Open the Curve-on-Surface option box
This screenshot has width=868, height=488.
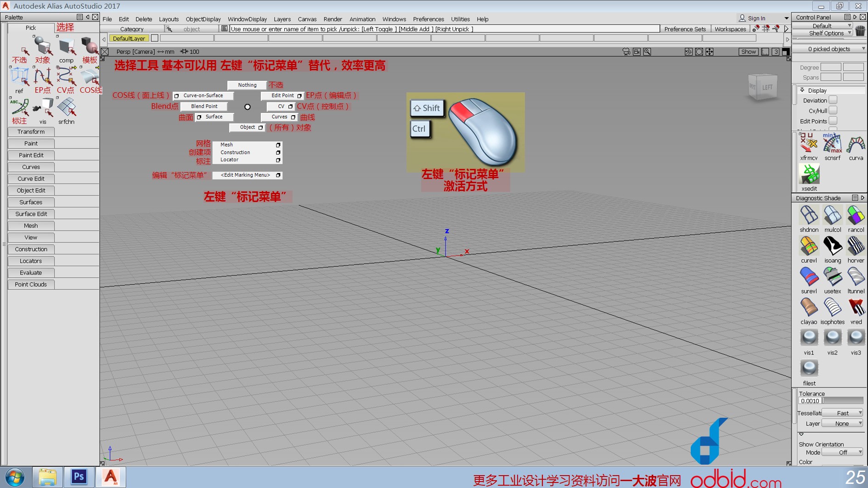click(177, 96)
